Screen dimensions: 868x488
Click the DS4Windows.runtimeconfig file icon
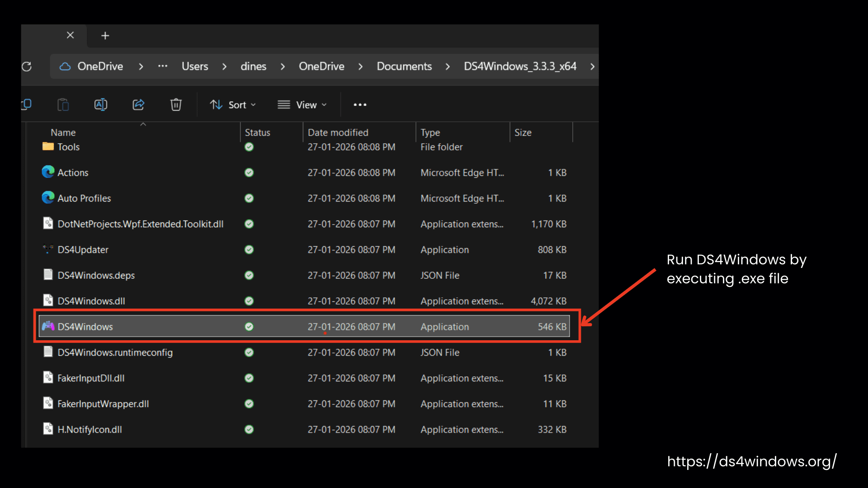(48, 352)
